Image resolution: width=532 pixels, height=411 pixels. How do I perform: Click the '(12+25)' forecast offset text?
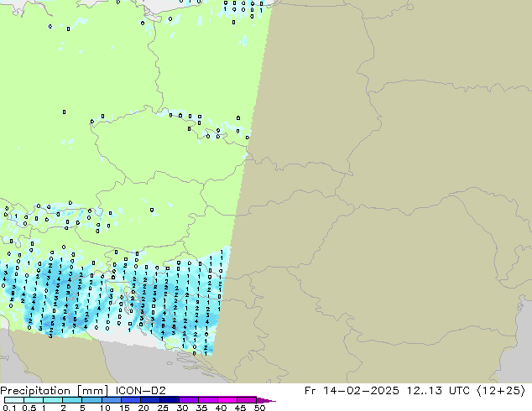point(501,391)
